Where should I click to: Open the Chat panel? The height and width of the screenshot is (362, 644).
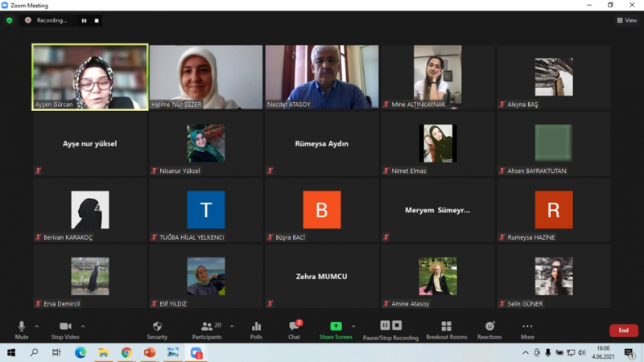click(x=294, y=329)
